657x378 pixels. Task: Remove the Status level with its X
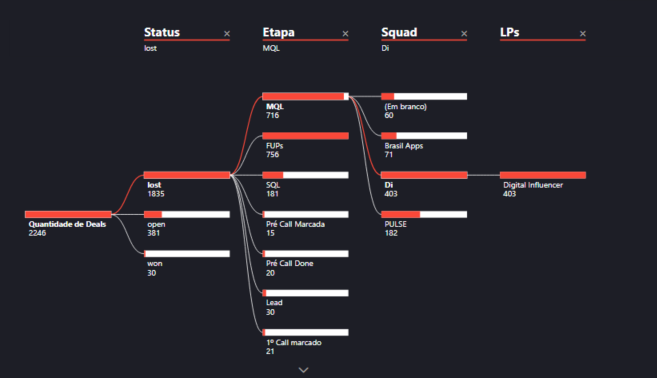(x=227, y=34)
